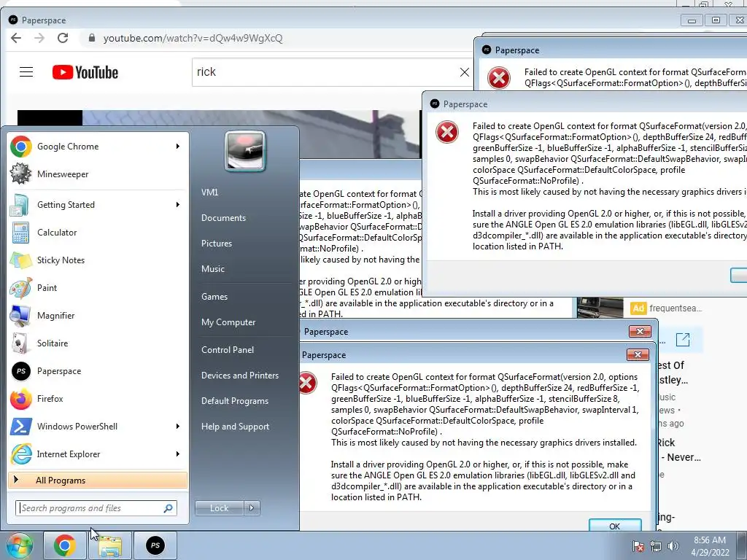Viewport: 747px width, 560px height.
Task: Switch to Chrome in the taskbar
Action: [65, 545]
